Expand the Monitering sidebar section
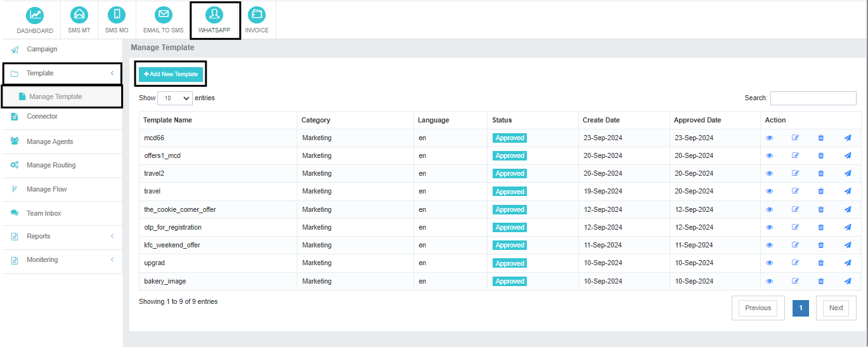 pyautogui.click(x=62, y=260)
